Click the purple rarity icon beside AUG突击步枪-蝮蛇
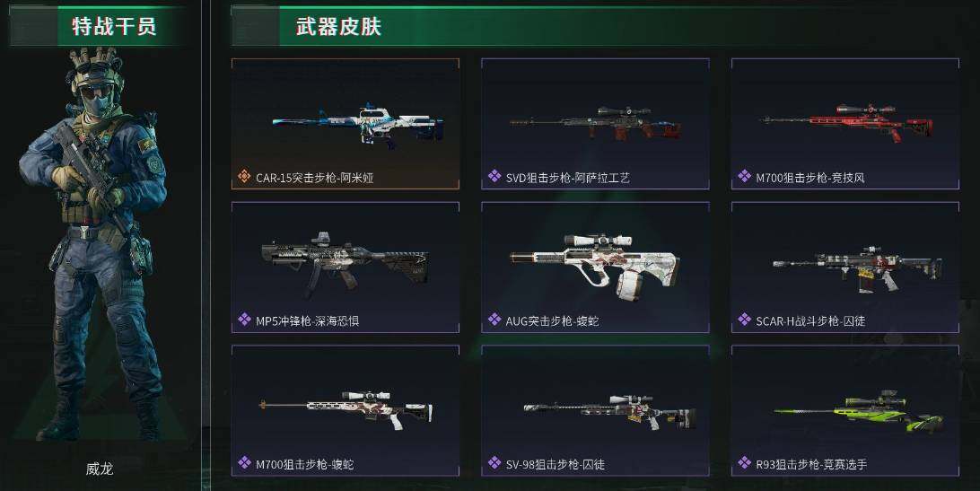980x491 pixels. (x=494, y=320)
